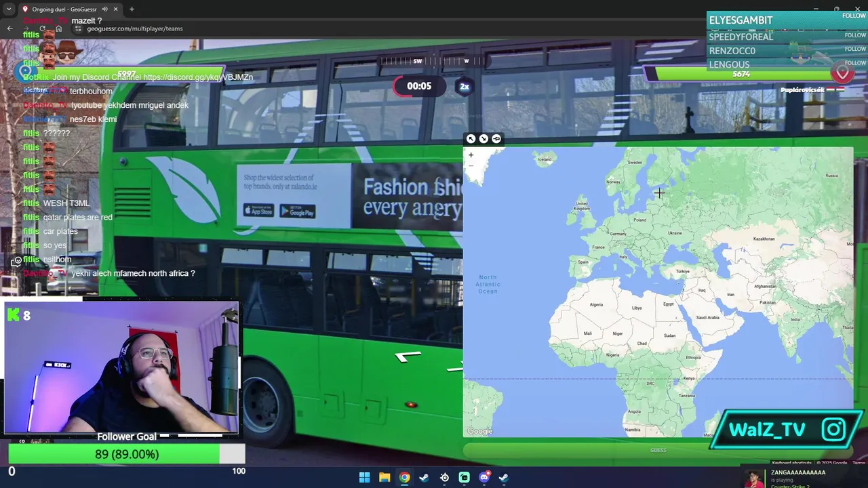Open the map Terms link
Image resolution: width=868 pixels, height=488 pixels.
click(x=859, y=463)
